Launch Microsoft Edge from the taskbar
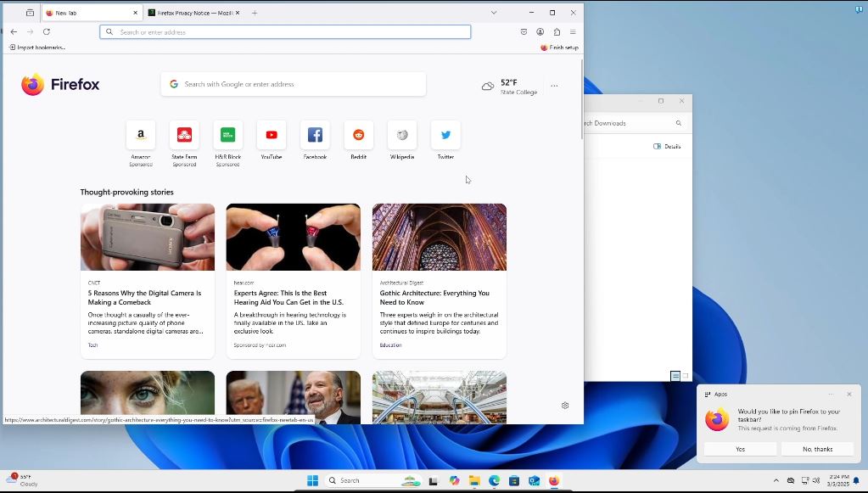This screenshot has width=868, height=493. pos(495,480)
